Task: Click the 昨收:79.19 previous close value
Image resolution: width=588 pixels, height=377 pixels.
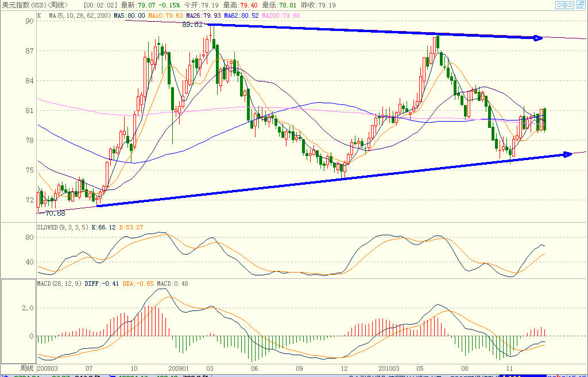Action: pos(318,5)
